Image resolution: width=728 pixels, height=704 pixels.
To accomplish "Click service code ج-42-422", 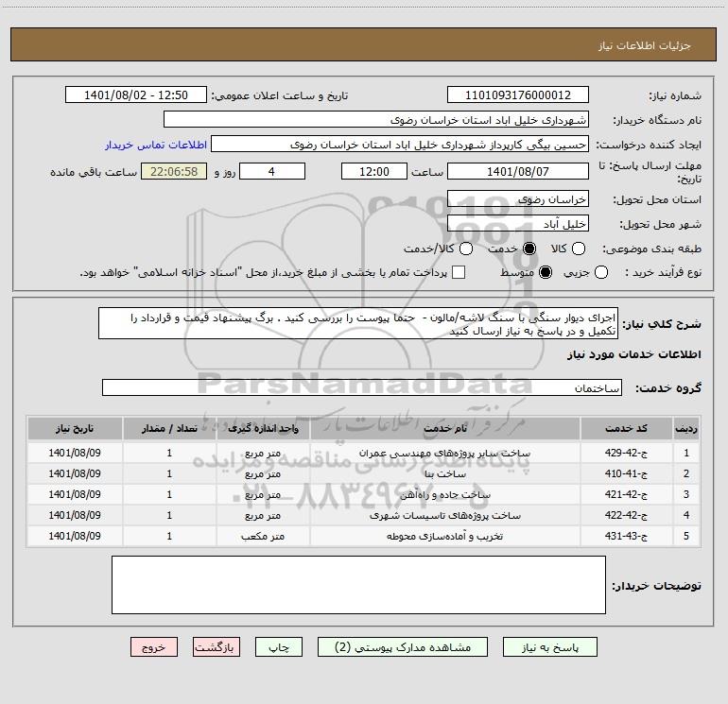I will pos(626,516).
